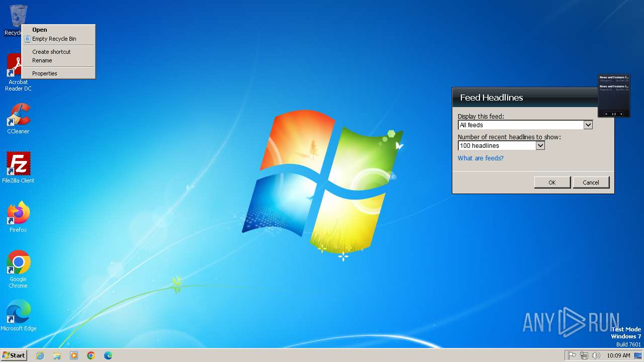Select the CCleaner desktop icon
This screenshot has width=644, height=362.
[x=18, y=119]
